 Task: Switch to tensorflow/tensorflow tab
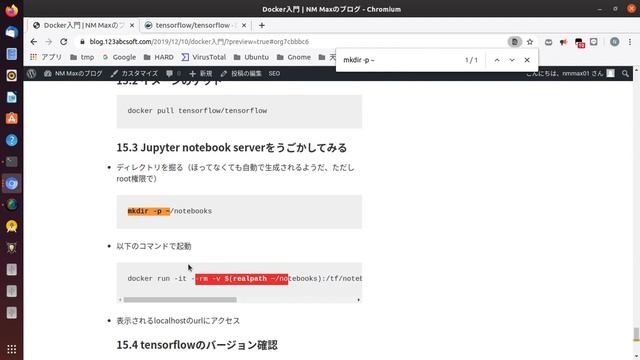point(192,25)
